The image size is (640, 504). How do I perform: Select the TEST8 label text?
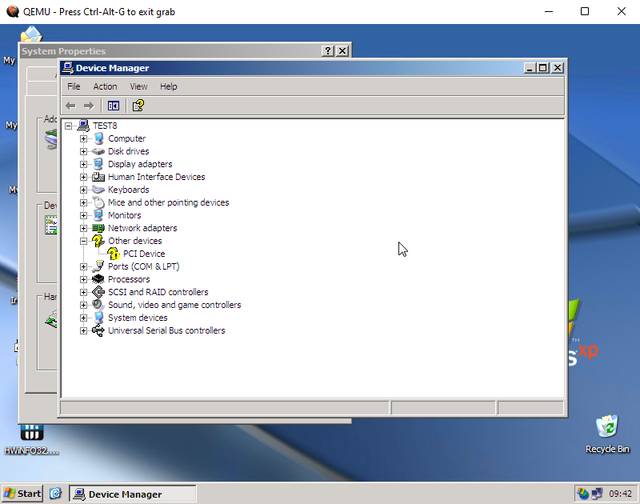tap(105, 126)
